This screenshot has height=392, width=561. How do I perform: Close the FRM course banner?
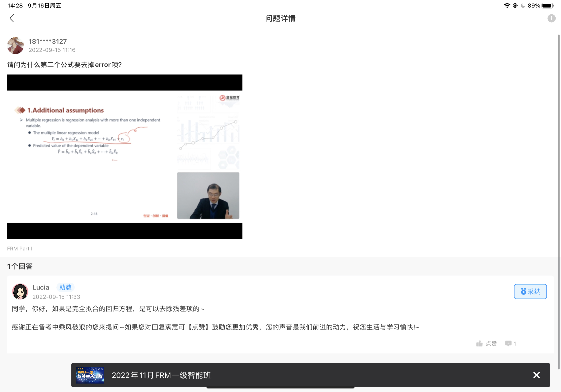[x=536, y=375]
